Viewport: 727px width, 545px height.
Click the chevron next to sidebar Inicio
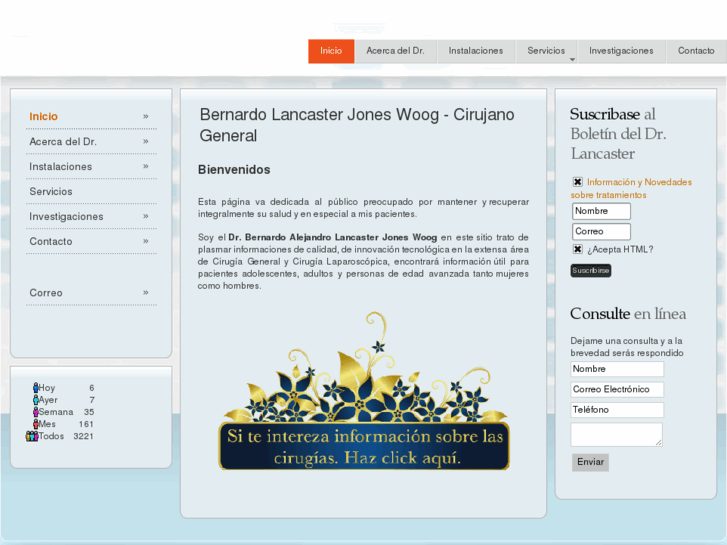146,116
